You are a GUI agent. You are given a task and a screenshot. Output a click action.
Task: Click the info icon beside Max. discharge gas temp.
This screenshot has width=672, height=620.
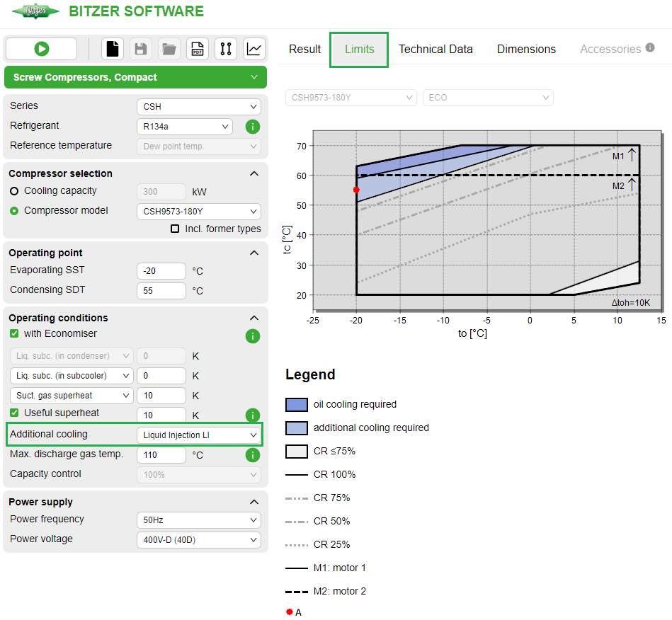tap(253, 455)
